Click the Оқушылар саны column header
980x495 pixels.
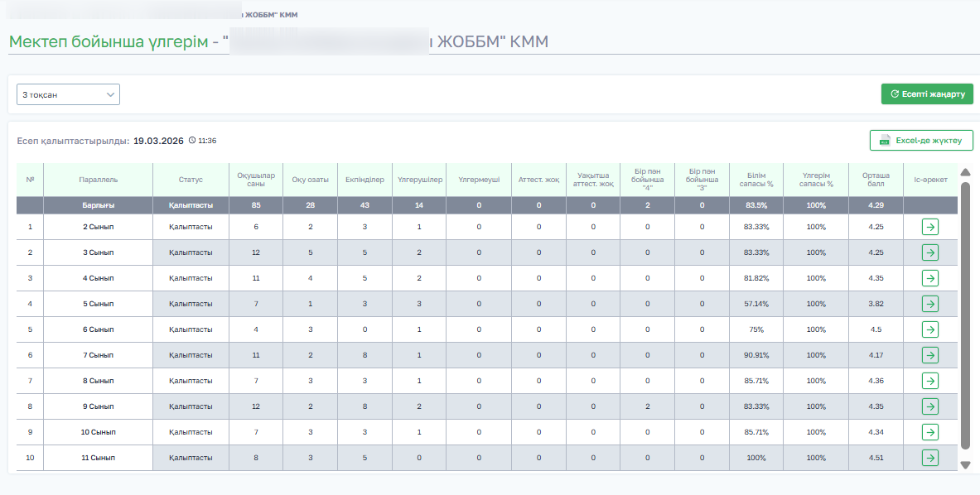click(256, 180)
